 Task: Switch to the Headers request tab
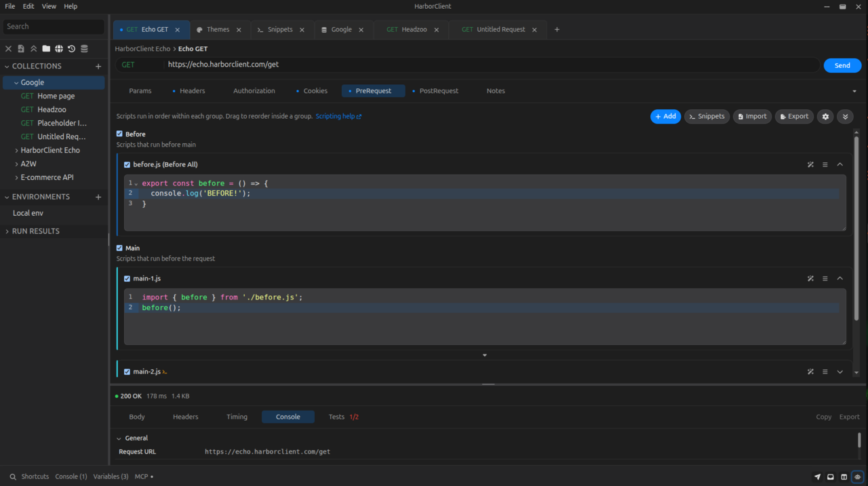point(189,91)
